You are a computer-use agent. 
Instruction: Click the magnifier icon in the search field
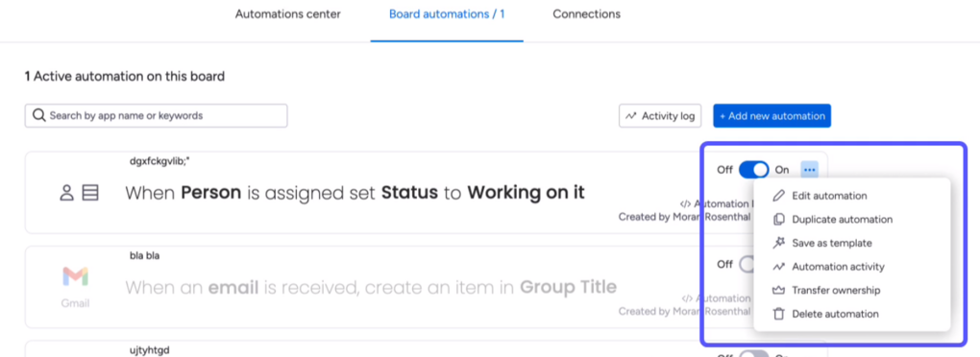[x=38, y=115]
